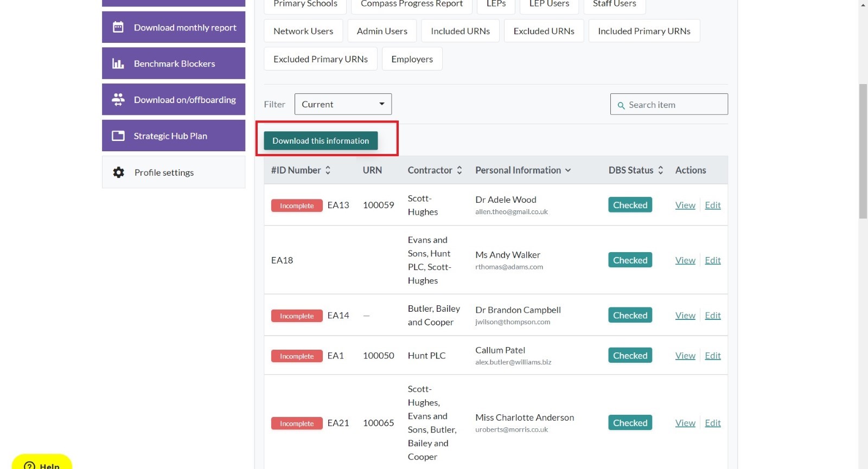Image resolution: width=868 pixels, height=469 pixels.
Task: Go to Profile settings
Action: click(x=174, y=172)
